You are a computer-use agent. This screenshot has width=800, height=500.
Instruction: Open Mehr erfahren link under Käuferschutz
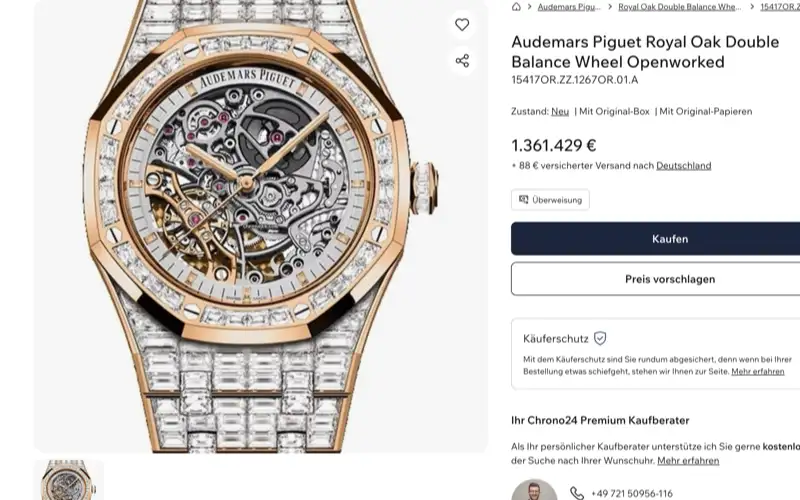(758, 371)
